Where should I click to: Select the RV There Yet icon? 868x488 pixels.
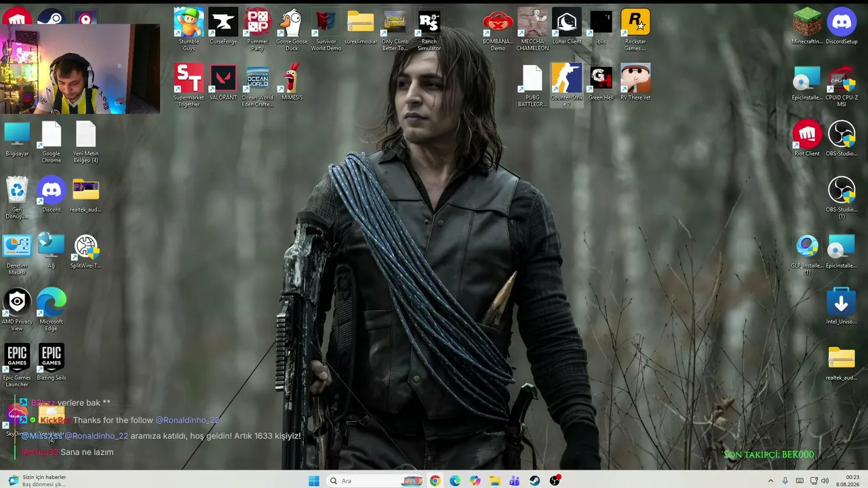(635, 83)
